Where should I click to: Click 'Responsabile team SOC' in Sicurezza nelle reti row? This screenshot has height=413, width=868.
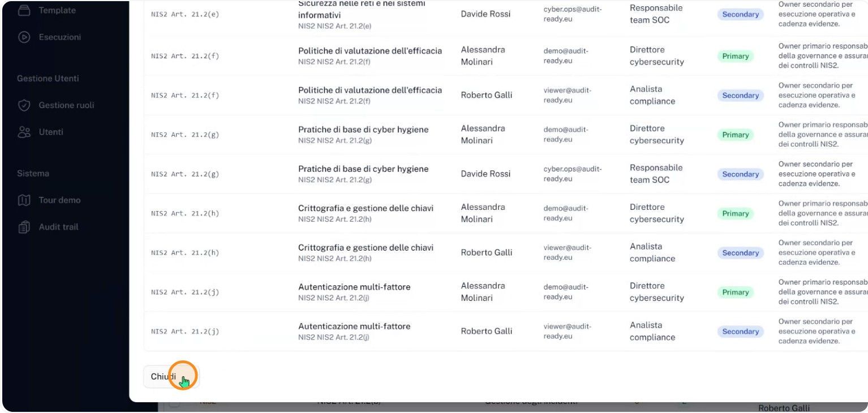656,14
